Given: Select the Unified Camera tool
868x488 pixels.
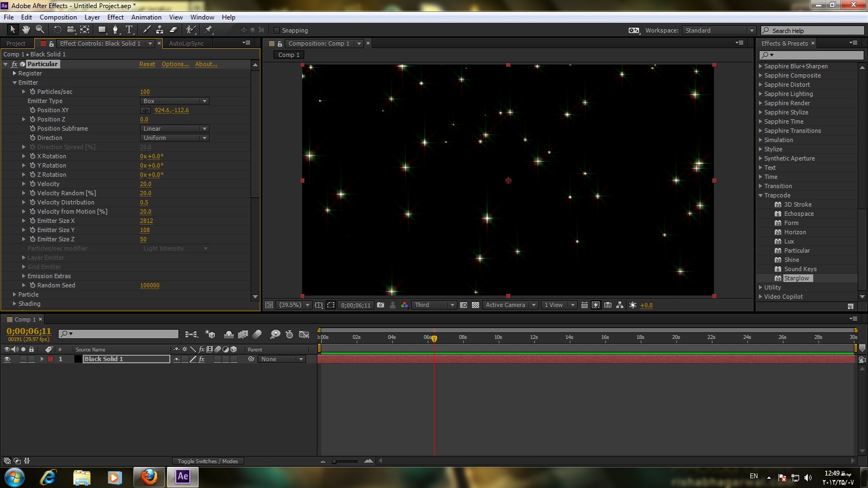Looking at the screenshot, I should point(71,30).
